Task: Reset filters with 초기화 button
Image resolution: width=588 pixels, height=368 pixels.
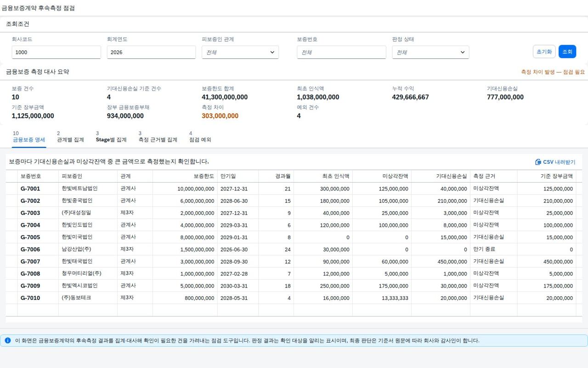Action: pyautogui.click(x=544, y=52)
